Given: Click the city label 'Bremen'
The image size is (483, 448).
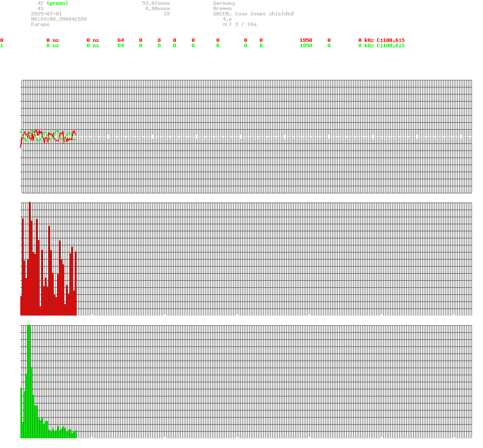Looking at the screenshot, I should point(222,8).
